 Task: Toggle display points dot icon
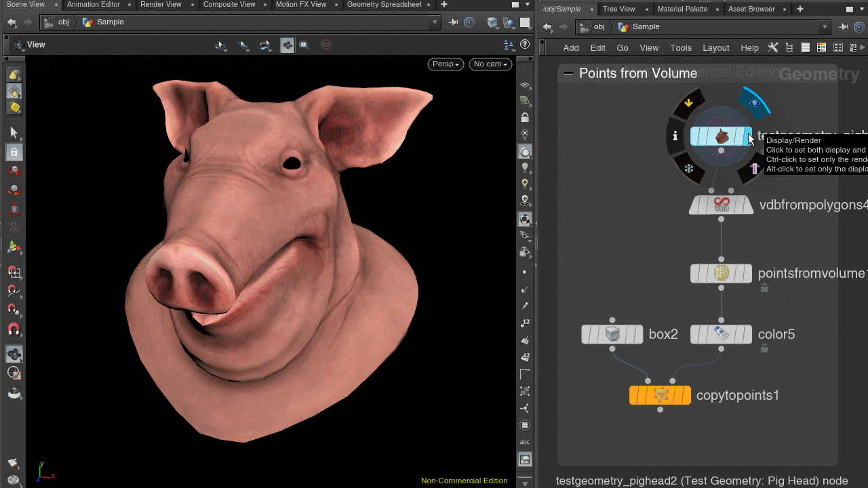pyautogui.click(x=525, y=272)
